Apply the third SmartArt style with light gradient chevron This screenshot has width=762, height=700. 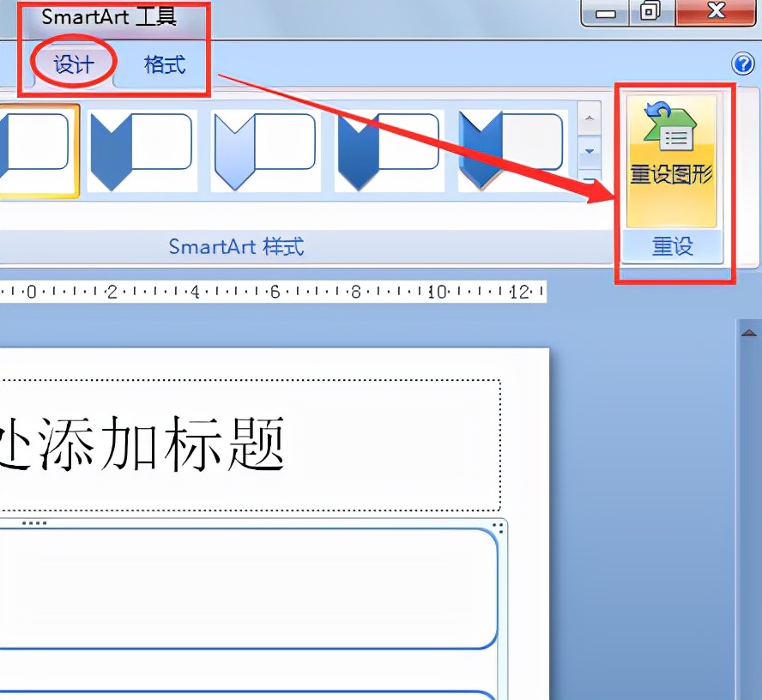[265, 151]
